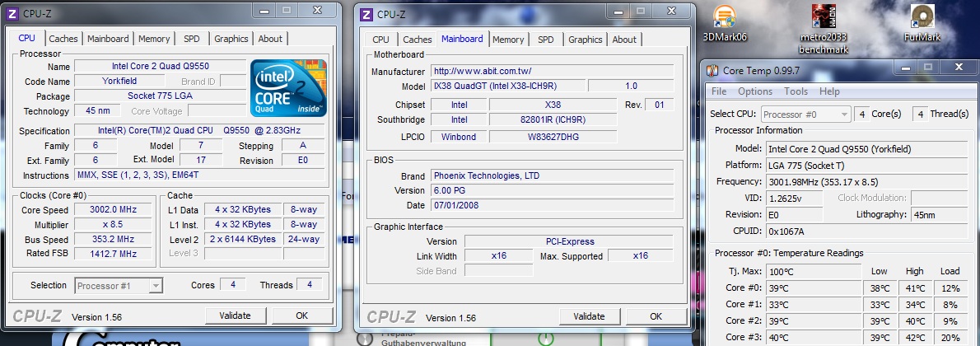Click Core #3 load value 20%
The width and height of the screenshot is (980, 346).
click(x=950, y=337)
